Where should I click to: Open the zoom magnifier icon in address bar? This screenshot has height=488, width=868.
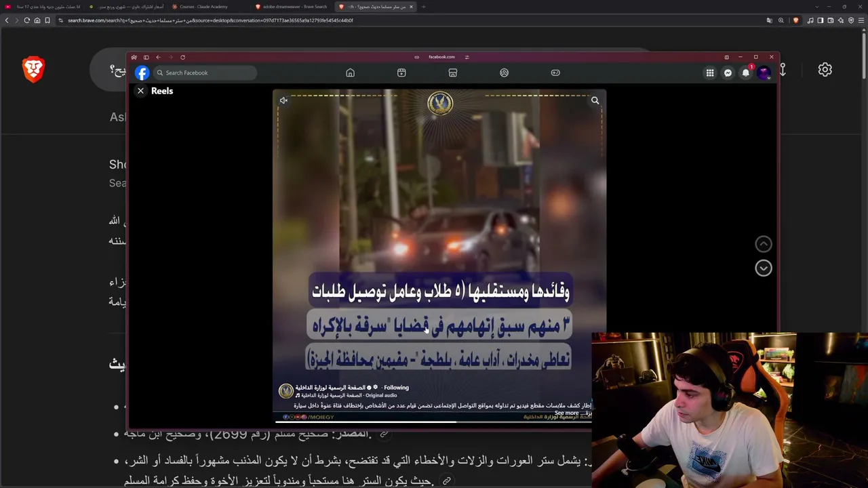click(781, 20)
